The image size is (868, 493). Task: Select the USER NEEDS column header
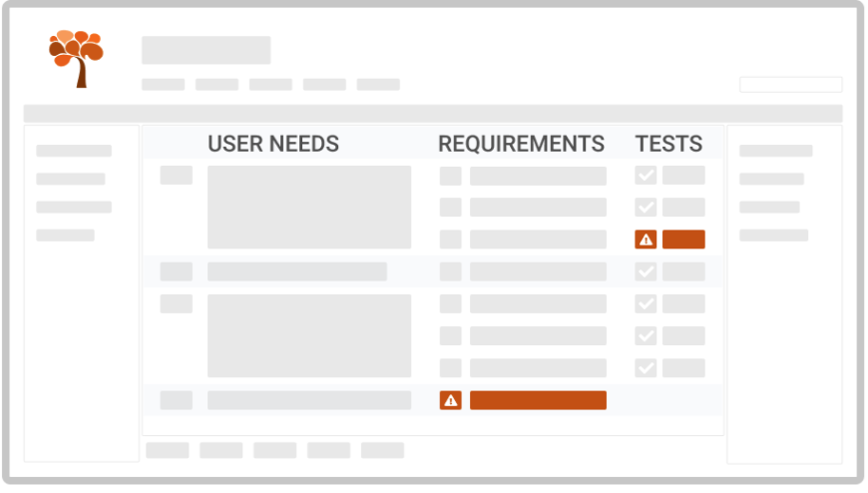(x=272, y=144)
